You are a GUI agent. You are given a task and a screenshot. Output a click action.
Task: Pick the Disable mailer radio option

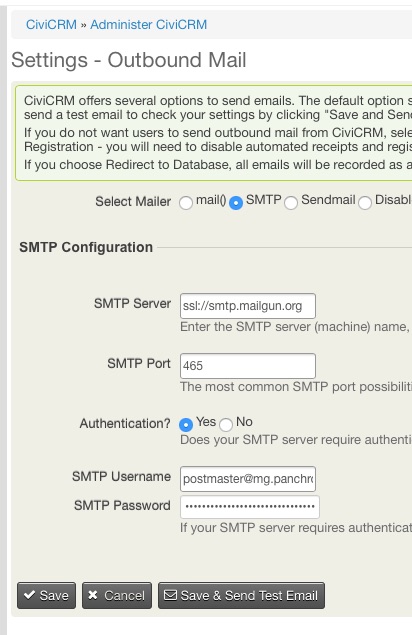(x=365, y=202)
